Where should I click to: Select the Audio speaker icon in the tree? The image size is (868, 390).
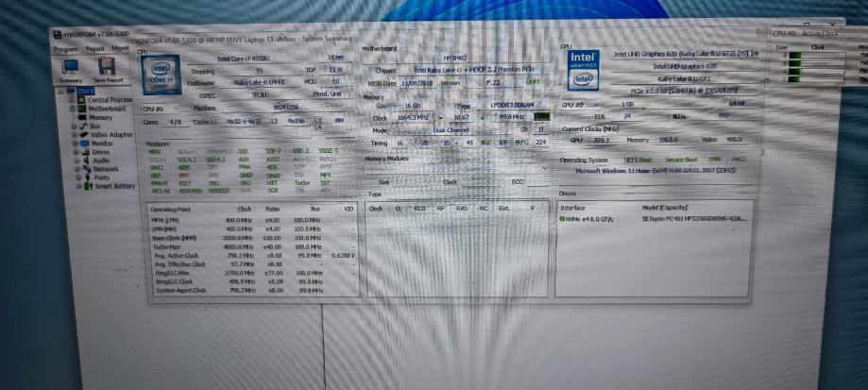coord(86,161)
